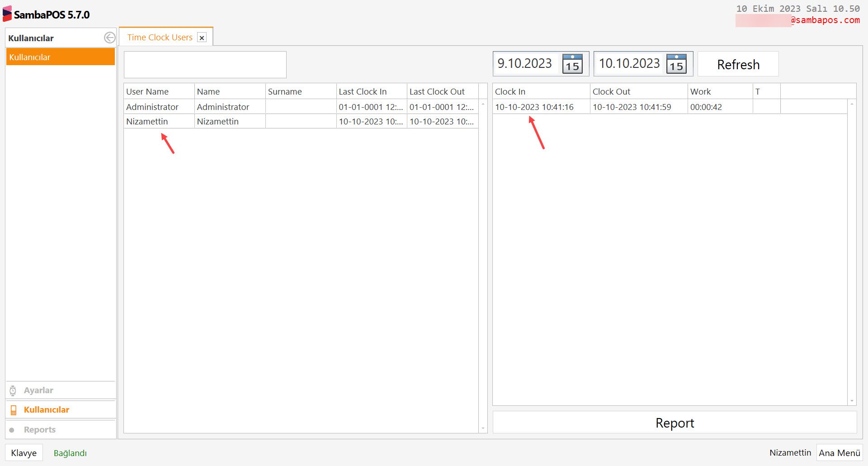Open the end date calendar picker
The height and width of the screenshot is (466, 868).
click(676, 64)
